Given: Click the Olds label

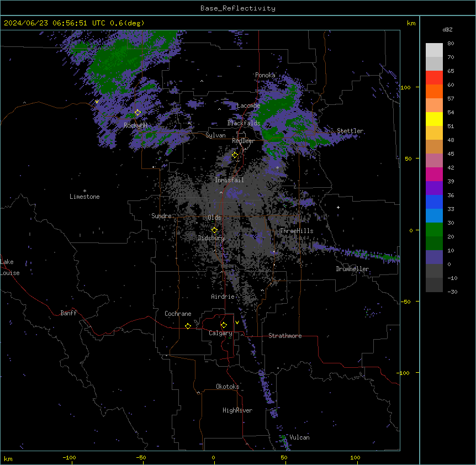Looking at the screenshot, I should point(214,218).
